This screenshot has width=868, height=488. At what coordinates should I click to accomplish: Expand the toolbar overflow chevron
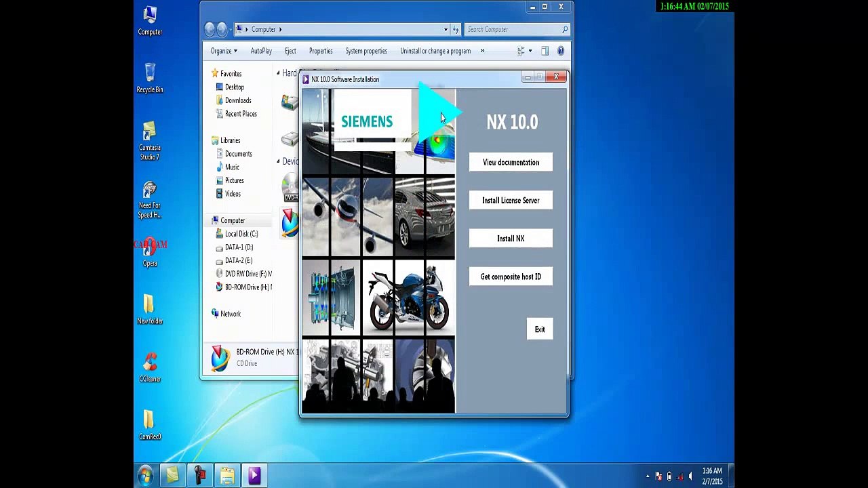click(482, 51)
